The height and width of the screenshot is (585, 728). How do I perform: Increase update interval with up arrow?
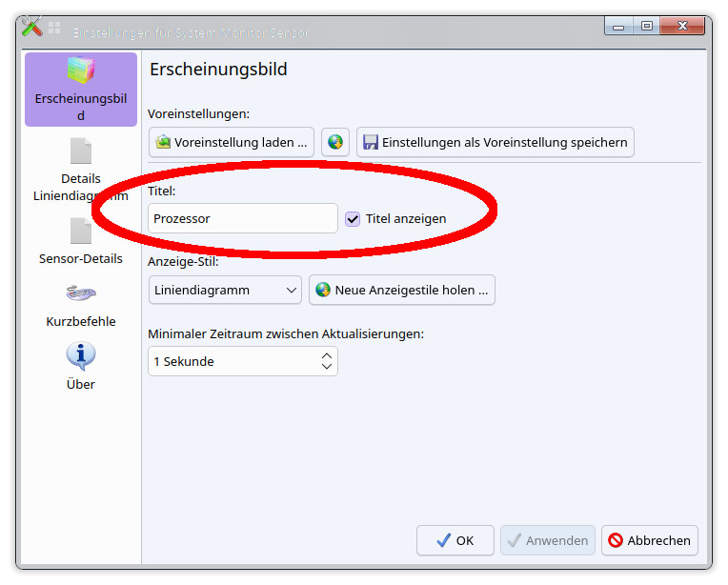(327, 355)
